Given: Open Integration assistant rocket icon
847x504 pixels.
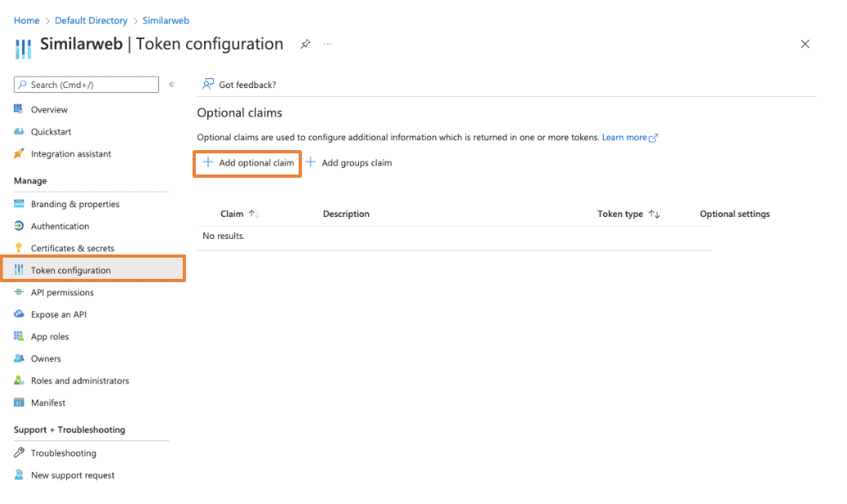Looking at the screenshot, I should tap(19, 153).
